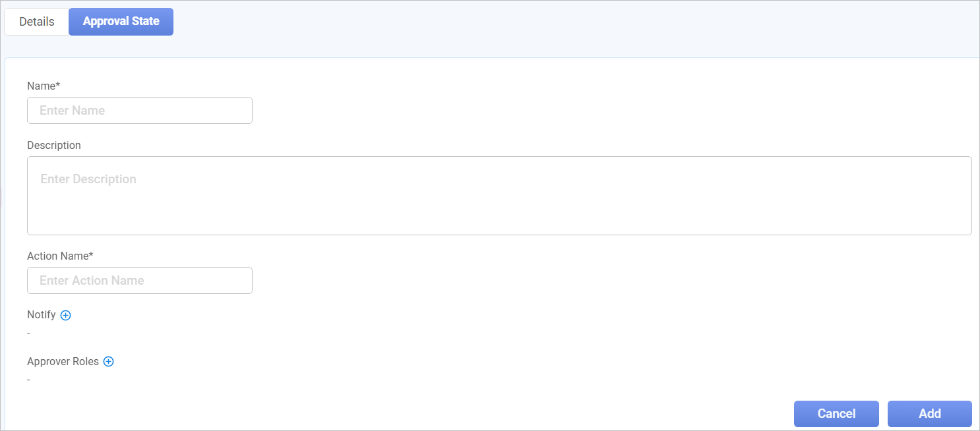
Task: Focus the Enter Name input field
Action: click(140, 111)
